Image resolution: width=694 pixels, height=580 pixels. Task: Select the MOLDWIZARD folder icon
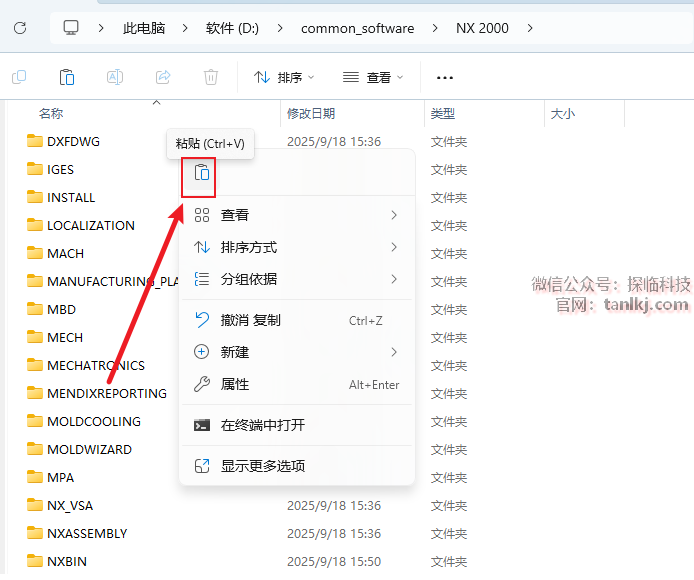[35, 449]
